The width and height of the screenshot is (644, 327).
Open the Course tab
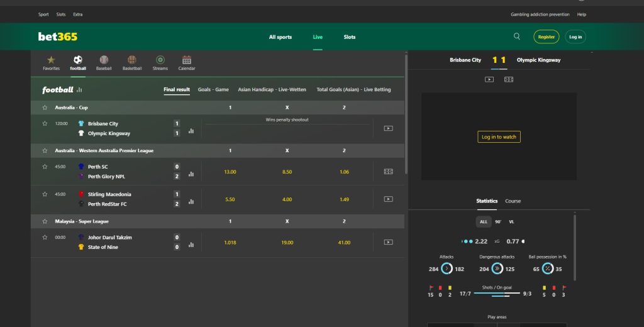[x=513, y=201]
